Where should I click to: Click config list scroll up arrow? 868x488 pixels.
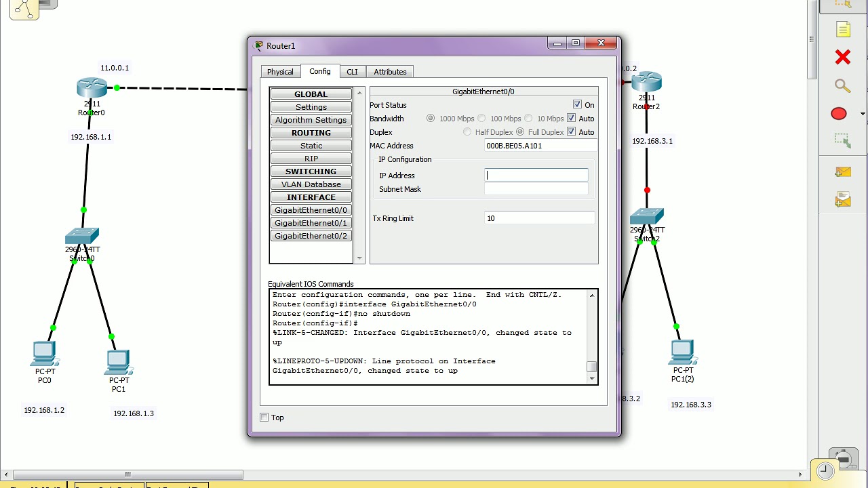tap(359, 92)
